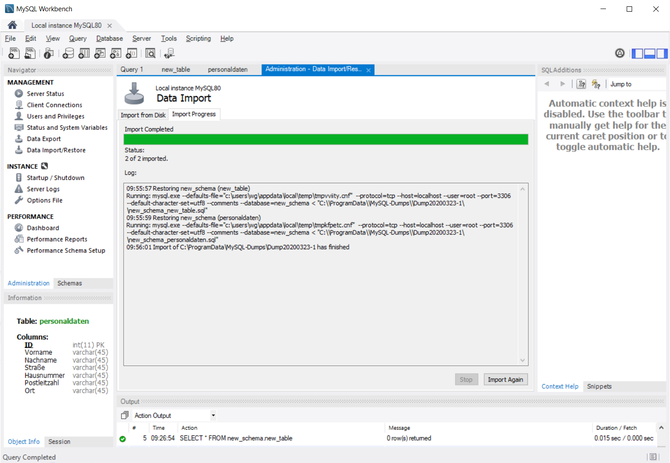Open Users and Privileges
This screenshot has width=670, height=463.
[x=56, y=116]
